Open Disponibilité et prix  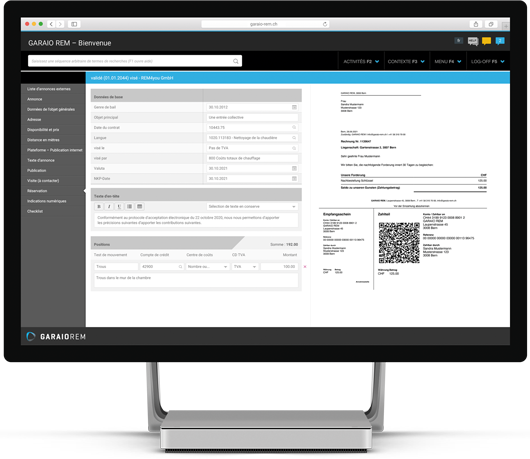[x=43, y=129]
